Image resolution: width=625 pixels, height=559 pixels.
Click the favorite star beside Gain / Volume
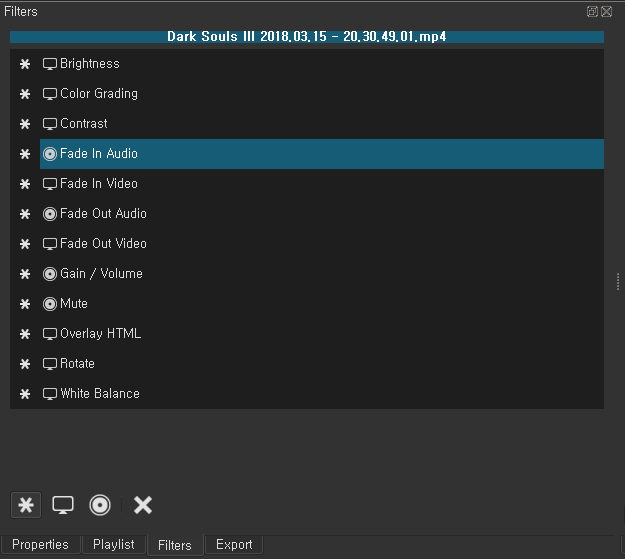point(25,274)
